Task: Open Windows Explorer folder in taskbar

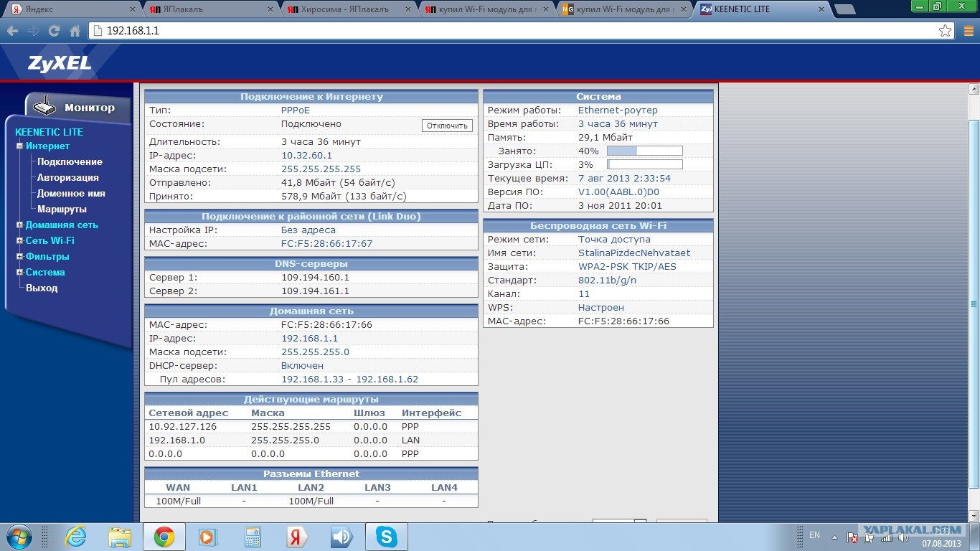Action: tap(120, 537)
